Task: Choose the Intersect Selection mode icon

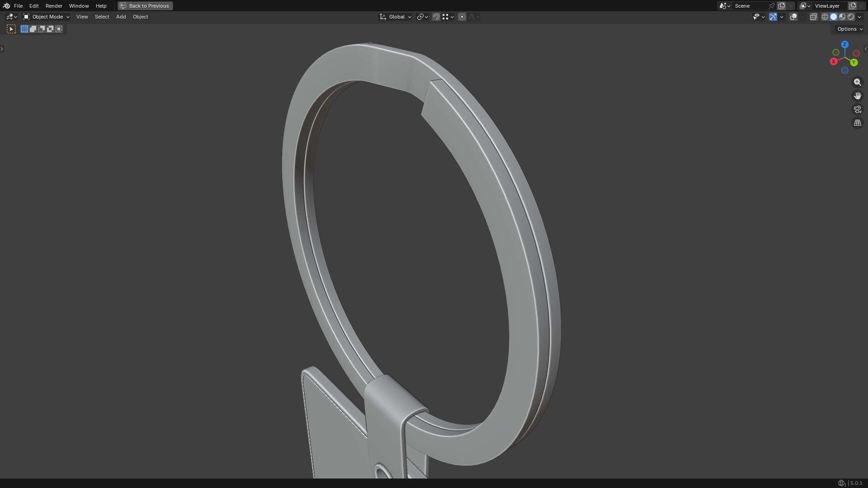Action: (x=59, y=29)
